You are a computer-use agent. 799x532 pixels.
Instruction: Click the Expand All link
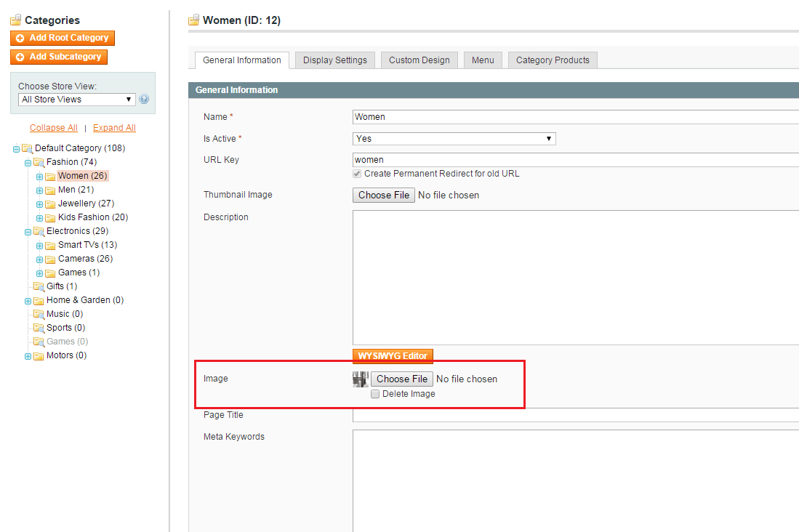tap(114, 128)
